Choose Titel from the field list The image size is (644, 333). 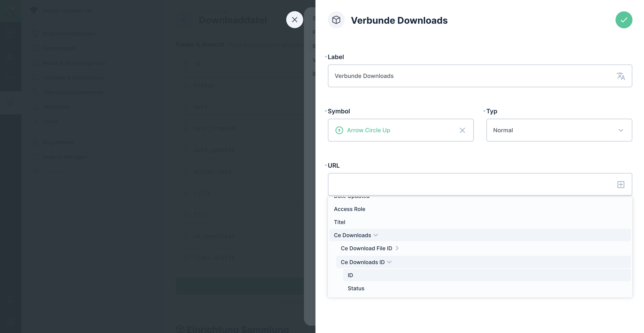click(339, 222)
